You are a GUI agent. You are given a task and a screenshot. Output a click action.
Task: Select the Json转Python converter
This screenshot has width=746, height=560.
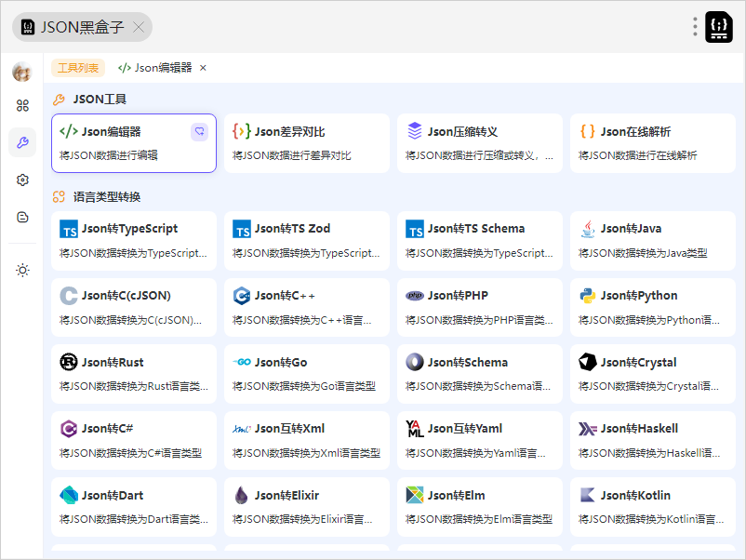pos(653,306)
